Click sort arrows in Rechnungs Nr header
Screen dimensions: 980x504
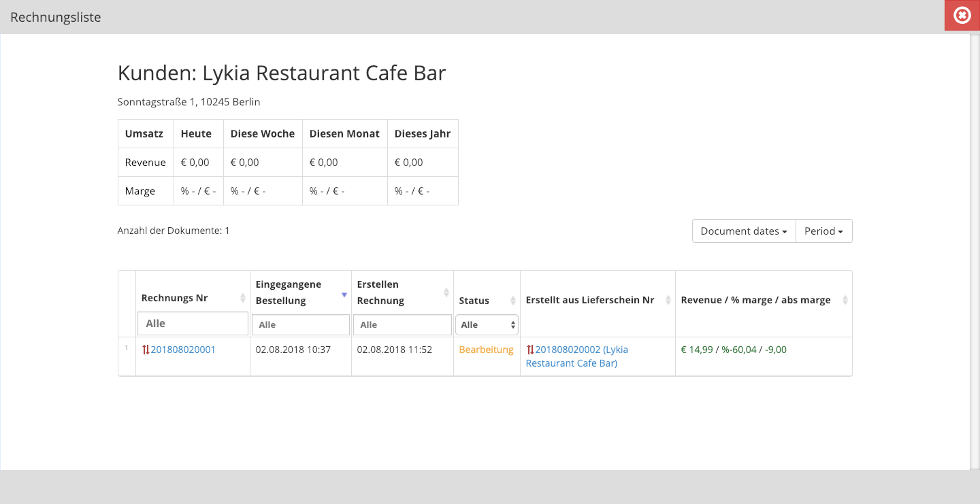[x=243, y=298]
